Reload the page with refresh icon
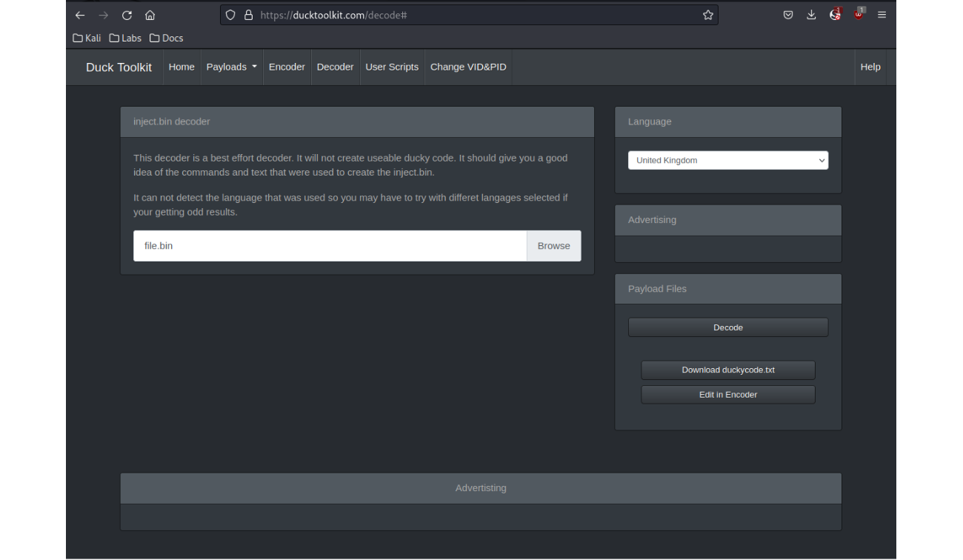The width and height of the screenshot is (963, 560). 127,15
